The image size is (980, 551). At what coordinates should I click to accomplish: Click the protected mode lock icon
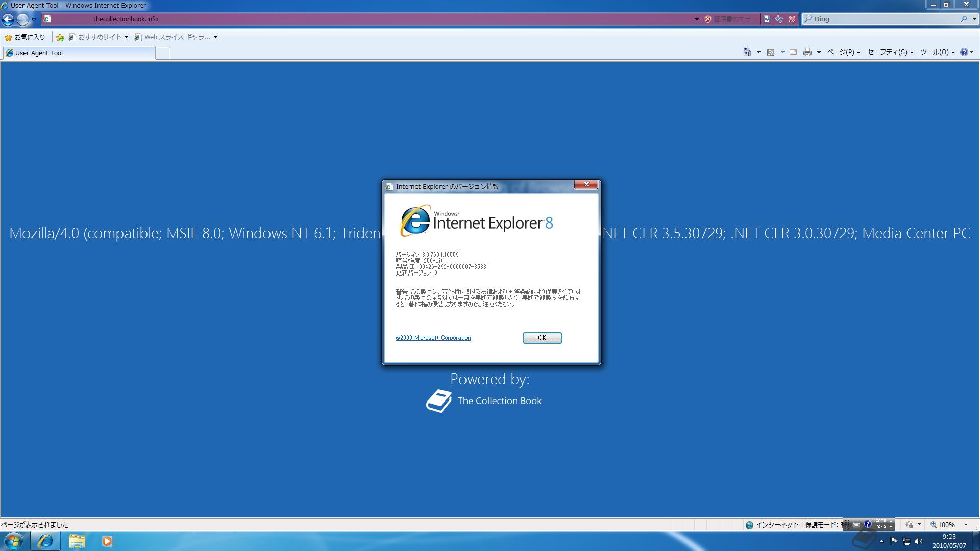[x=909, y=525]
